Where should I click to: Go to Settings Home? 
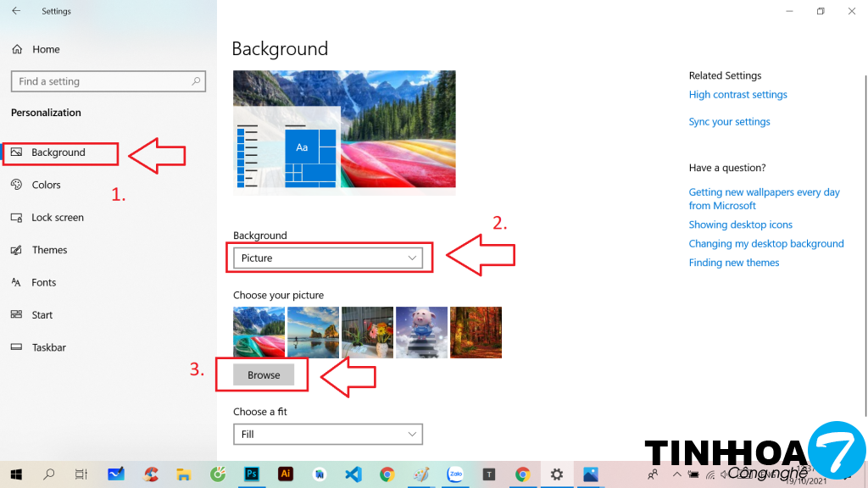[x=46, y=49]
